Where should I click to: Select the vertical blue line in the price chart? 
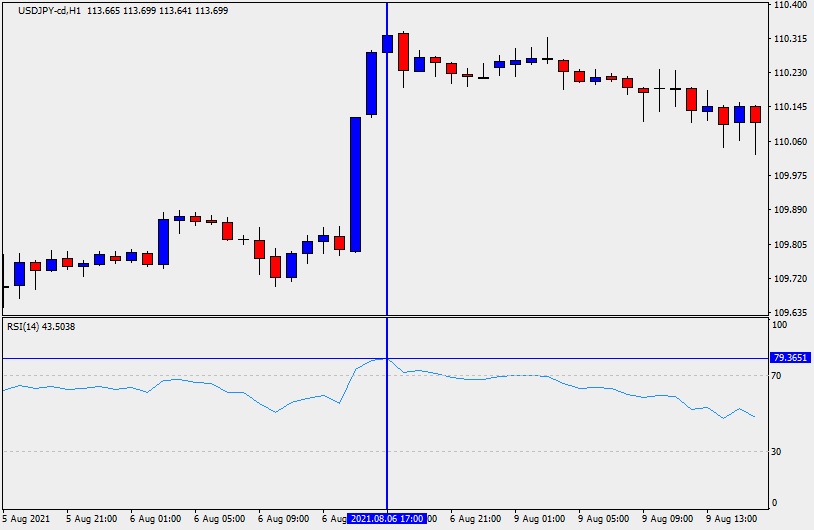coord(387,200)
